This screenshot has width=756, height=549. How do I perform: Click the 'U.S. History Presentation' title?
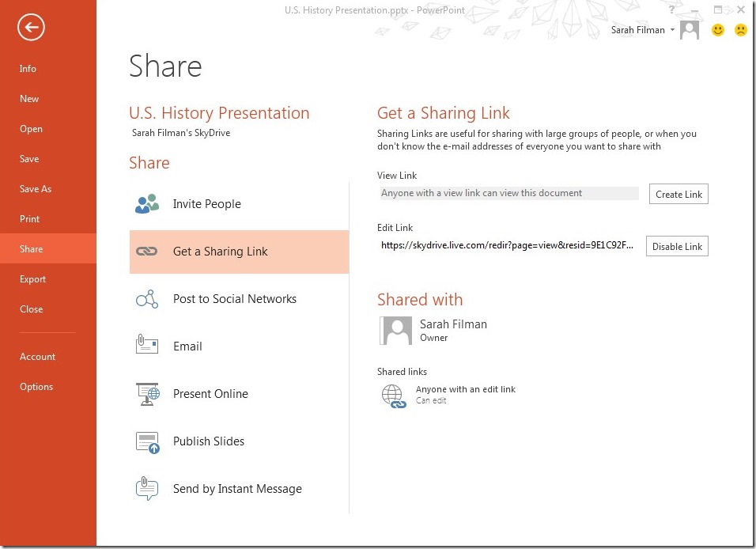point(219,113)
